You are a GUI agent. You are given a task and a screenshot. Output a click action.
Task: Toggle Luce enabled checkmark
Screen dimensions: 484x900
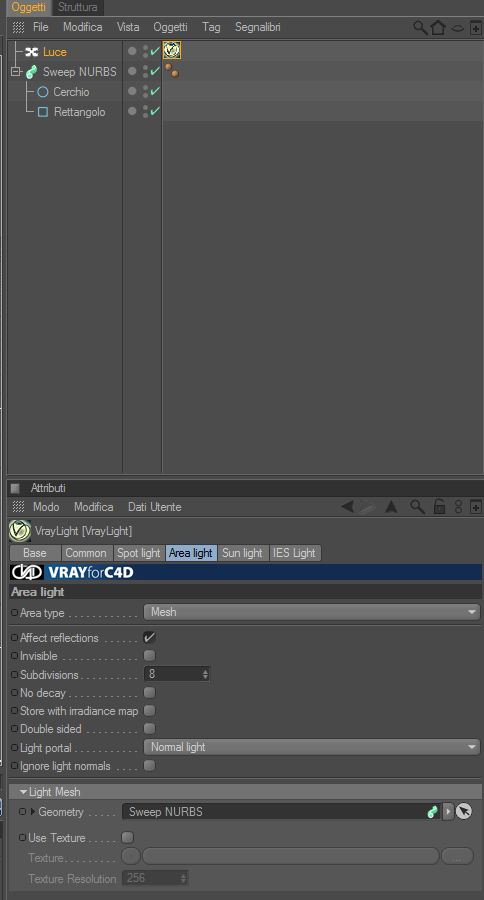[x=154, y=51]
